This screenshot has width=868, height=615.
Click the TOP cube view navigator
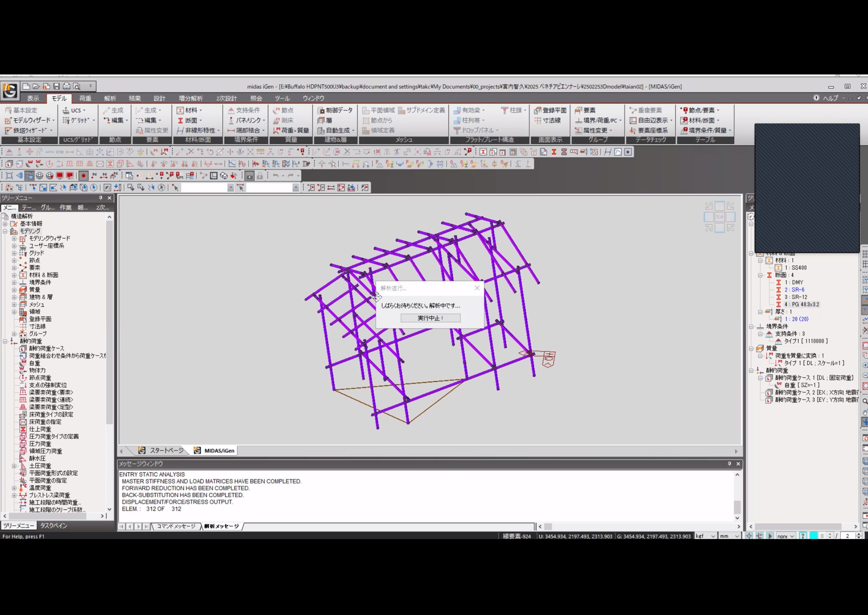[x=719, y=217]
